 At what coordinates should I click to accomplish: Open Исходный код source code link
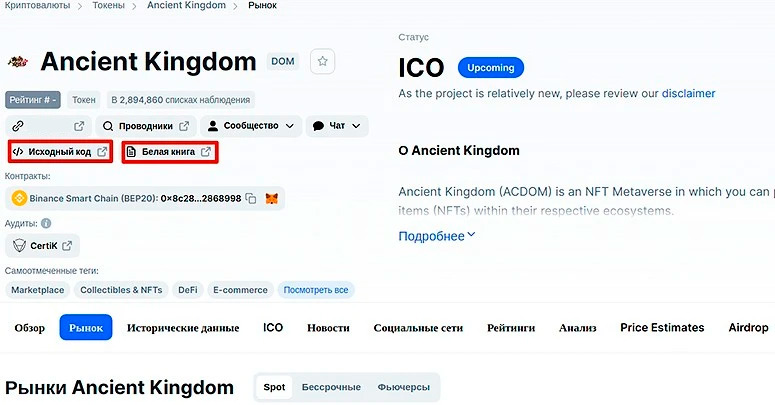(x=60, y=152)
